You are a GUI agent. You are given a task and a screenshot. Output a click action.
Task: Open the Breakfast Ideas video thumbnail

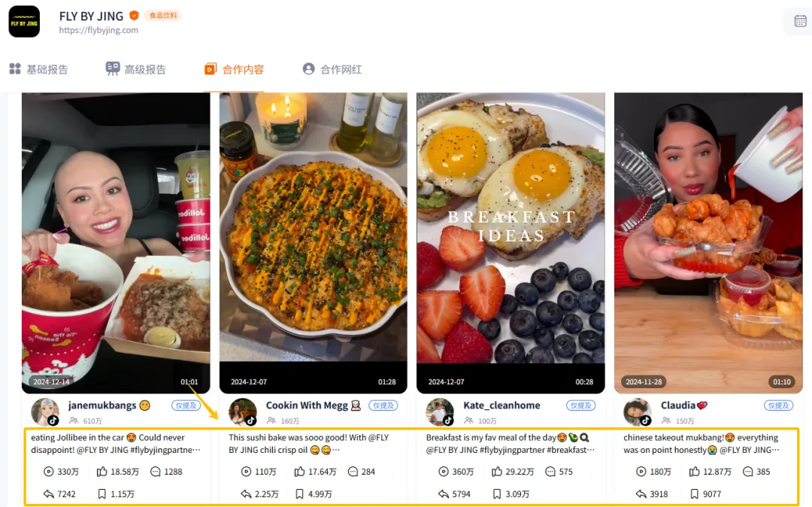click(511, 241)
